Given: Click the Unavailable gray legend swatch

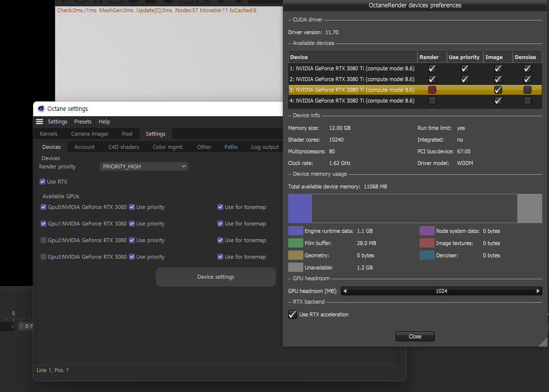Looking at the screenshot, I should (296, 268).
